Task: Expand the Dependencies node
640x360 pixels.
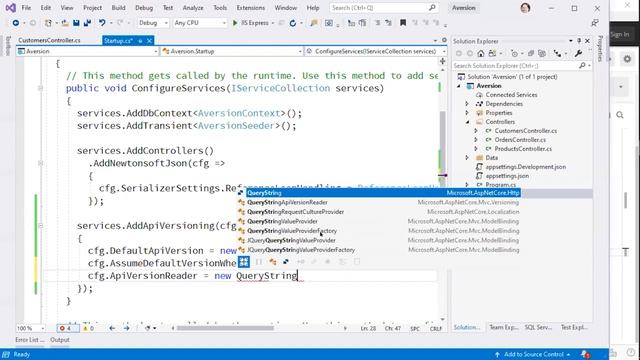Action: coord(467,104)
